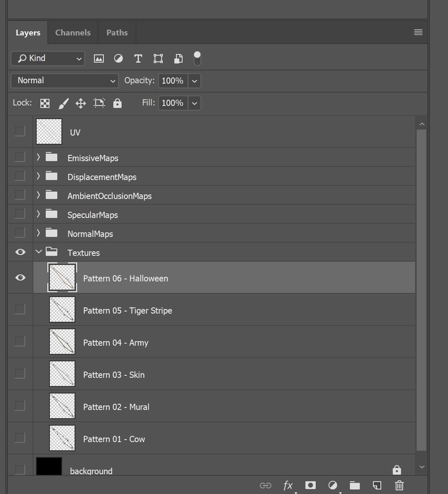
Task: Prevent auto-nesting into artboard lock icon
Action: pyautogui.click(x=99, y=103)
